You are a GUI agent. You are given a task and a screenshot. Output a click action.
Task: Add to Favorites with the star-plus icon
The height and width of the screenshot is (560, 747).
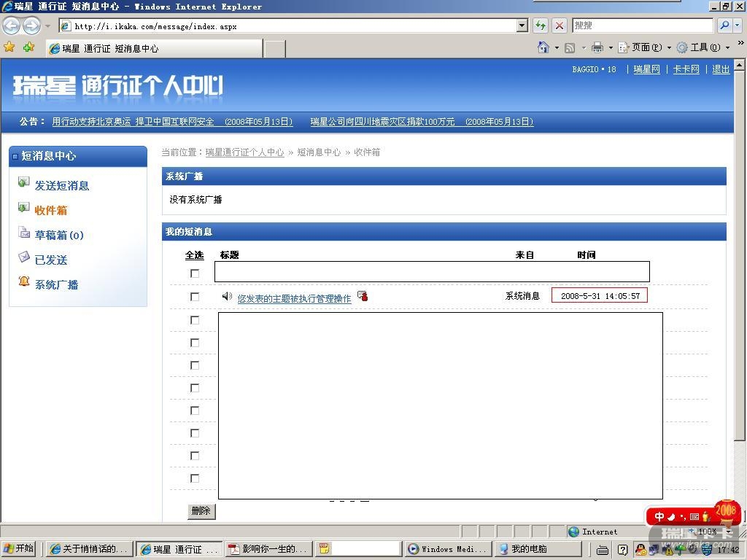point(28,47)
